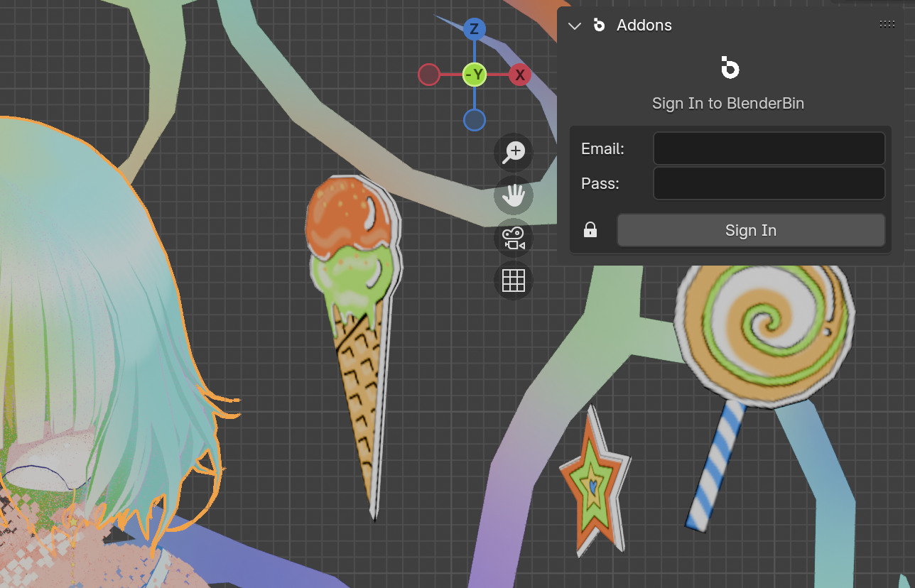The image size is (915, 588).
Task: Click the Pass label in the sign-in form
Action: (x=600, y=183)
